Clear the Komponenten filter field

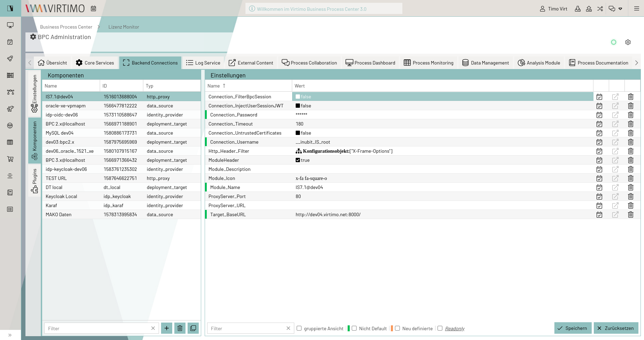(153, 328)
